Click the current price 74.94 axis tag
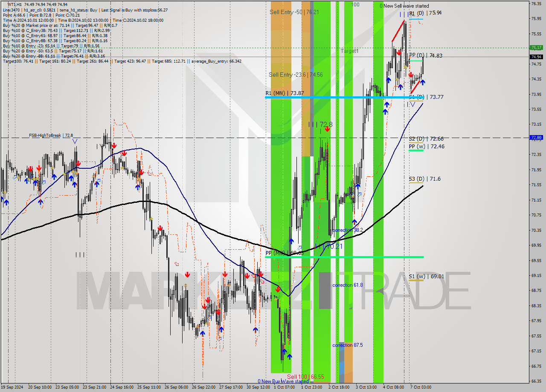Screen dimensions: 546x392 tap(536, 57)
